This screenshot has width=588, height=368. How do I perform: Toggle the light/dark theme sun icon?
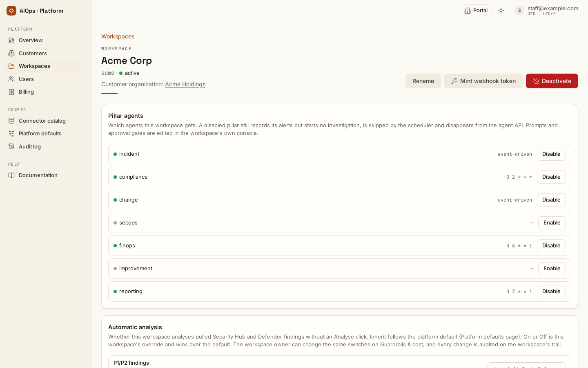(501, 11)
